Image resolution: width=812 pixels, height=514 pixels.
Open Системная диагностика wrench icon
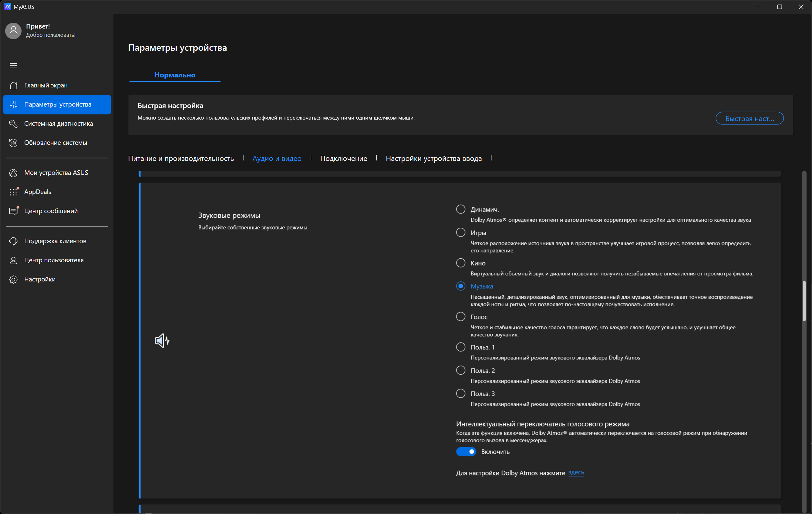tap(13, 124)
